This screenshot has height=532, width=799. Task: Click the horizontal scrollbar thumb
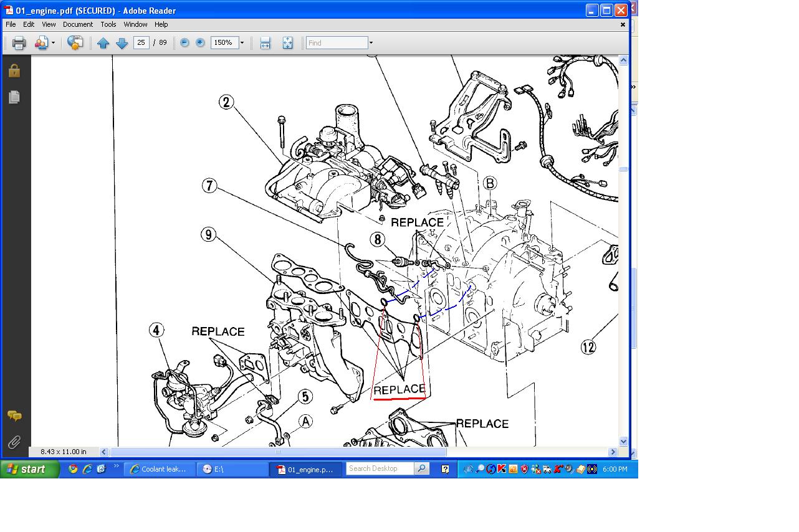click(278, 452)
